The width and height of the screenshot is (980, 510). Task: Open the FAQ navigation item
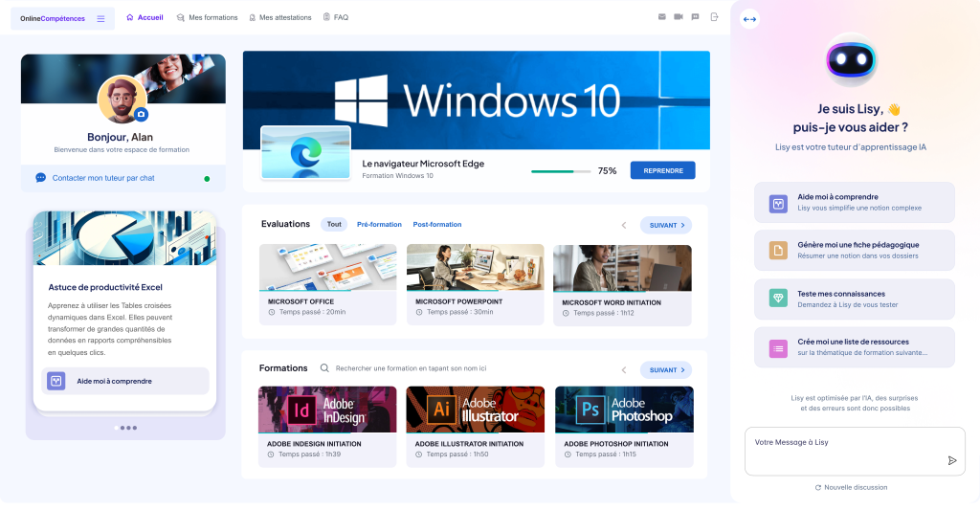click(336, 17)
